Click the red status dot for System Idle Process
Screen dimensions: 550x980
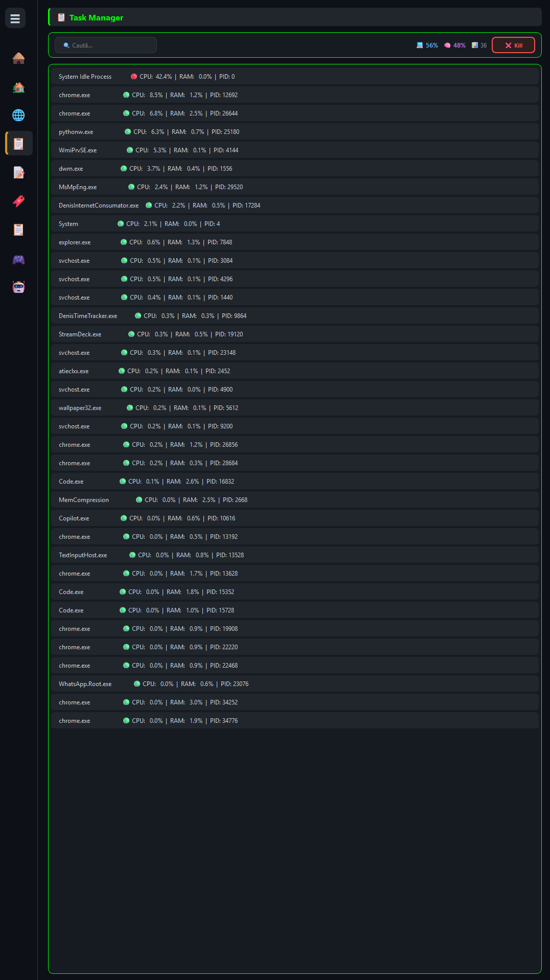pos(134,77)
